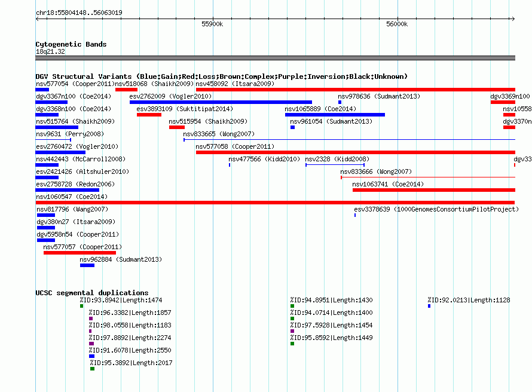Image resolution: width=532 pixels, height=392 pixels.
Task: Open esv2760472 (Vogler2010) variant
Action: pyautogui.click(x=77, y=146)
